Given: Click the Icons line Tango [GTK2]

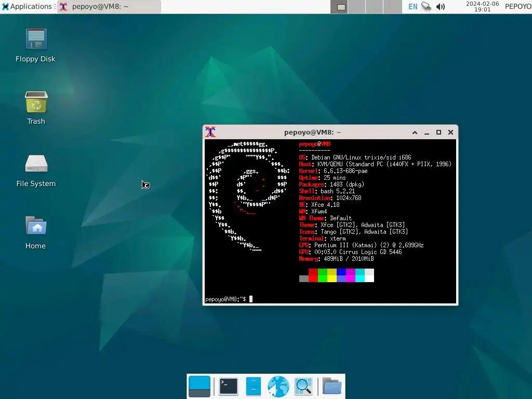Looking at the screenshot, I should [353, 232].
